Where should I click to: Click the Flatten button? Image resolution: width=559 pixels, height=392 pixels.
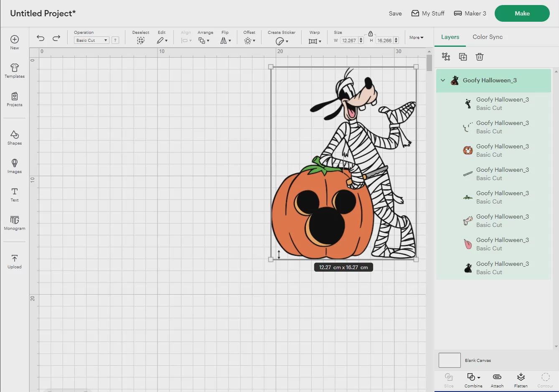coord(521,380)
